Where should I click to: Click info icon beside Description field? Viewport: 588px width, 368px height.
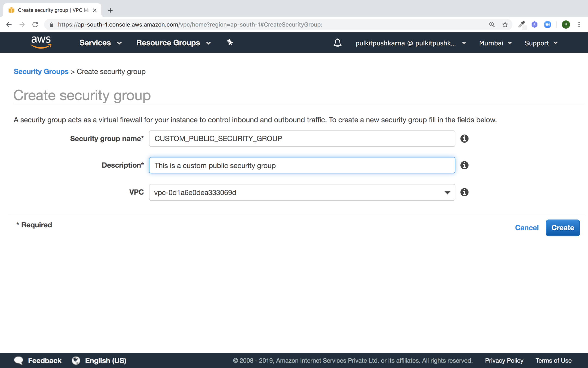coord(464,165)
